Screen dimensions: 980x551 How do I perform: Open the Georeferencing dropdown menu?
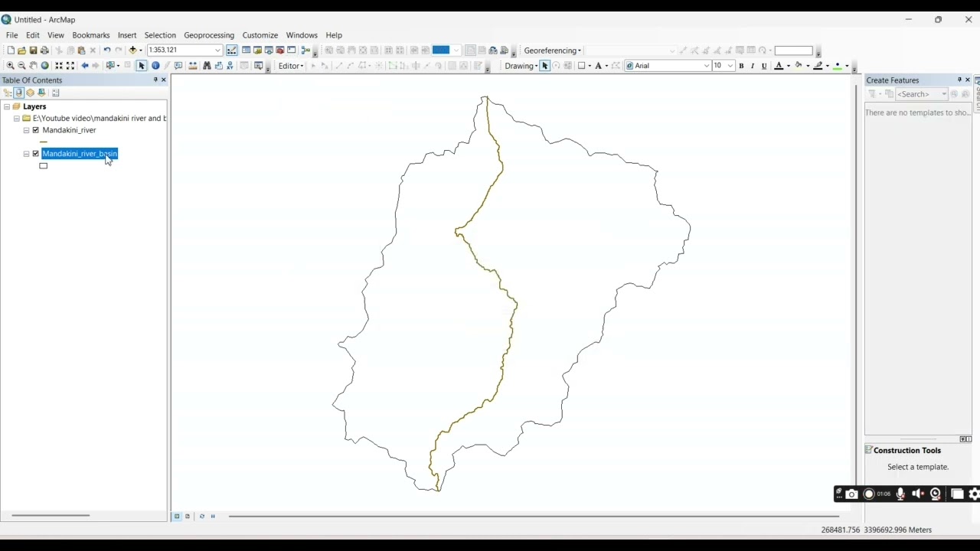point(553,51)
